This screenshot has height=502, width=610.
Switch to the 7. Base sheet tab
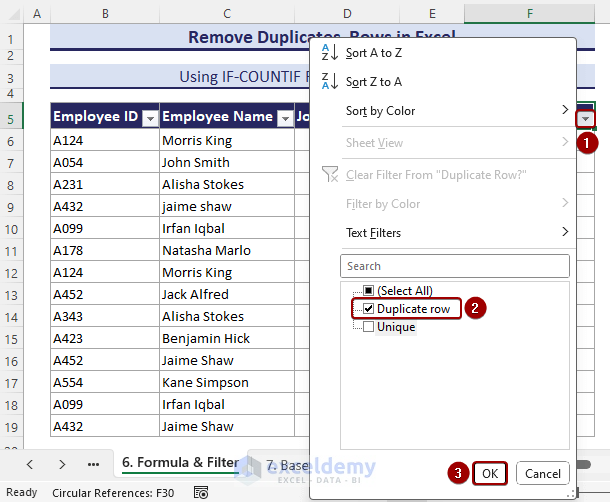tap(287, 465)
